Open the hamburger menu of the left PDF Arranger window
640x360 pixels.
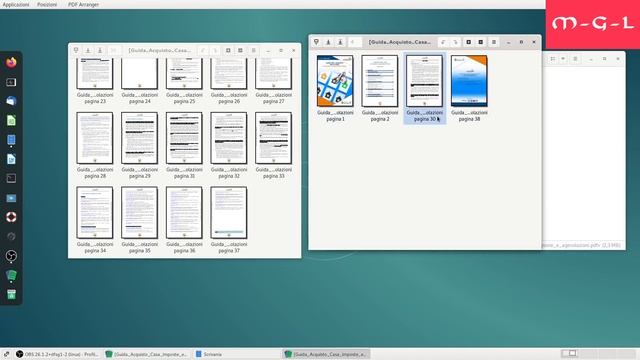(x=253, y=50)
